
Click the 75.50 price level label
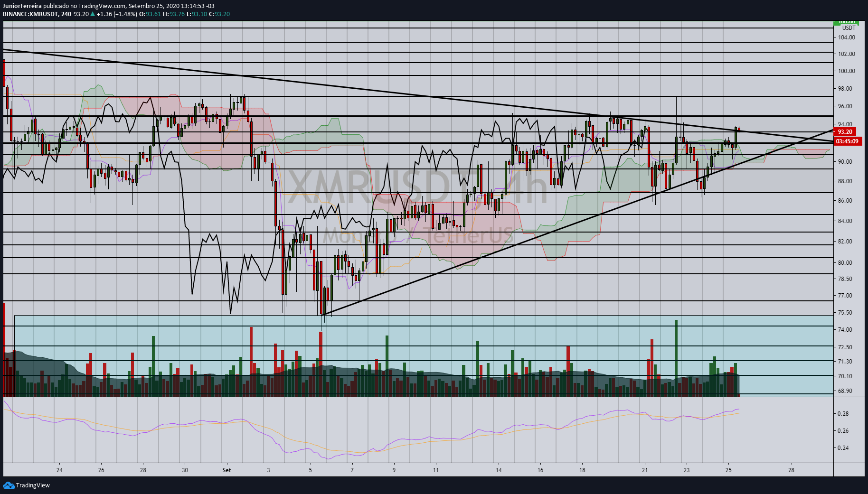(x=845, y=313)
